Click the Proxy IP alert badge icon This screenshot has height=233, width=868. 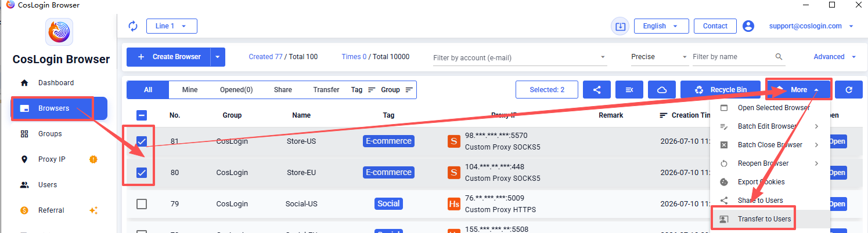(x=93, y=159)
